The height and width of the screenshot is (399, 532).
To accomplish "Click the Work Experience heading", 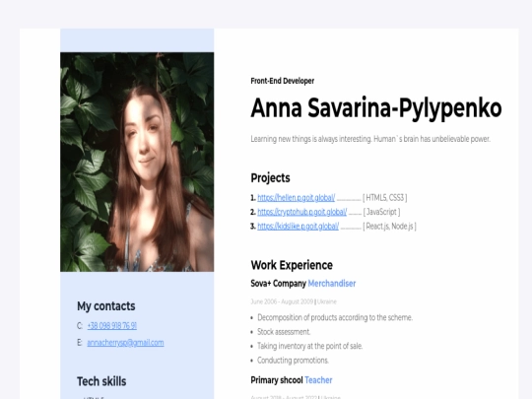I will (292, 265).
